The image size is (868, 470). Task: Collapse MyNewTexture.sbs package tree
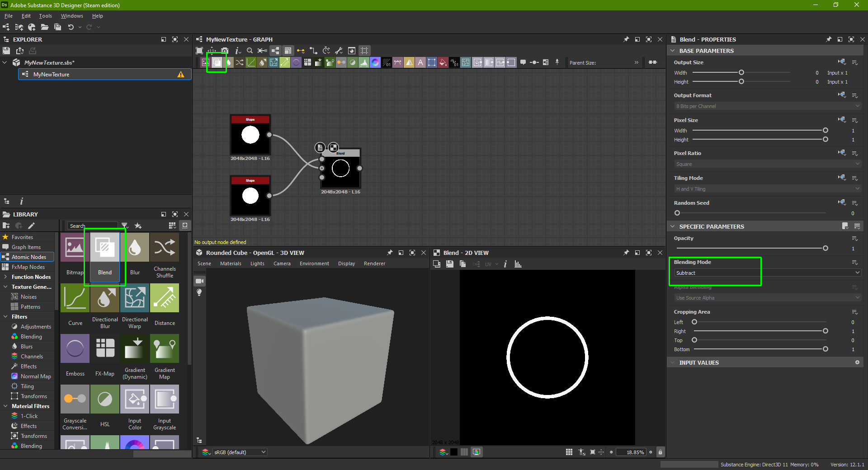click(x=5, y=62)
